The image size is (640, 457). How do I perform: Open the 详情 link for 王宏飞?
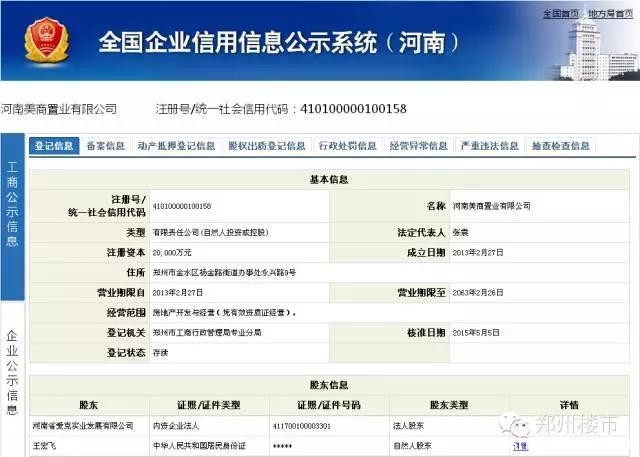pyautogui.click(x=520, y=446)
